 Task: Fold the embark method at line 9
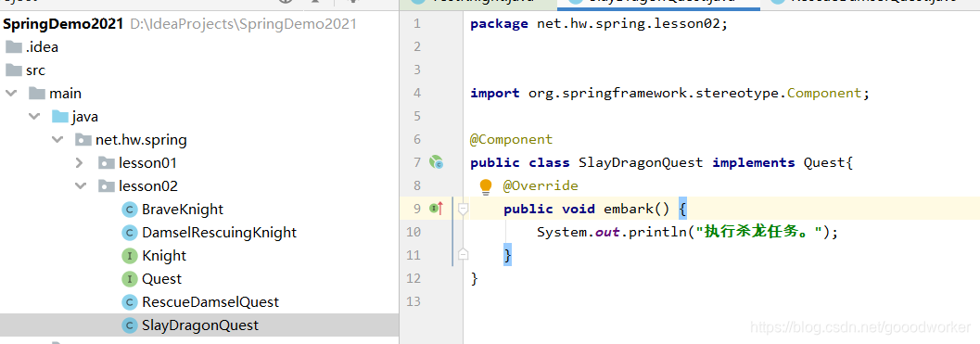[464, 209]
